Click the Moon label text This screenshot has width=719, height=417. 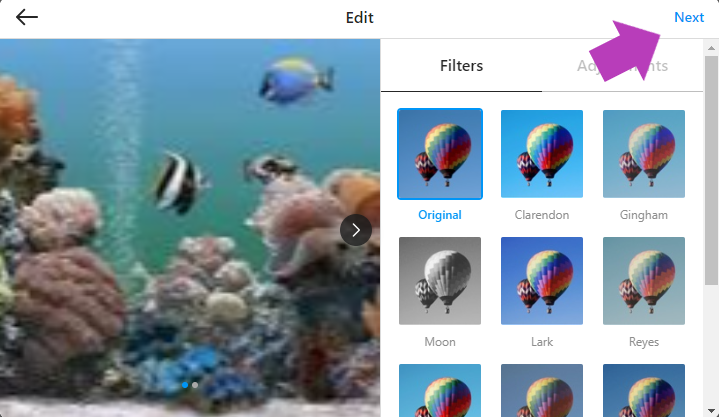[x=440, y=342]
